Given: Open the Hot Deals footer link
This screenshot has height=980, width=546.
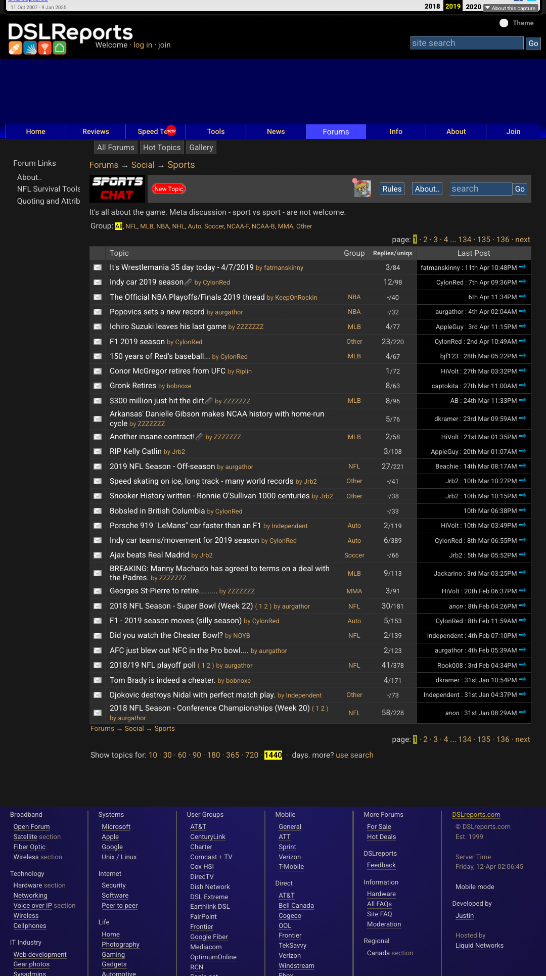Looking at the screenshot, I should [381, 837].
